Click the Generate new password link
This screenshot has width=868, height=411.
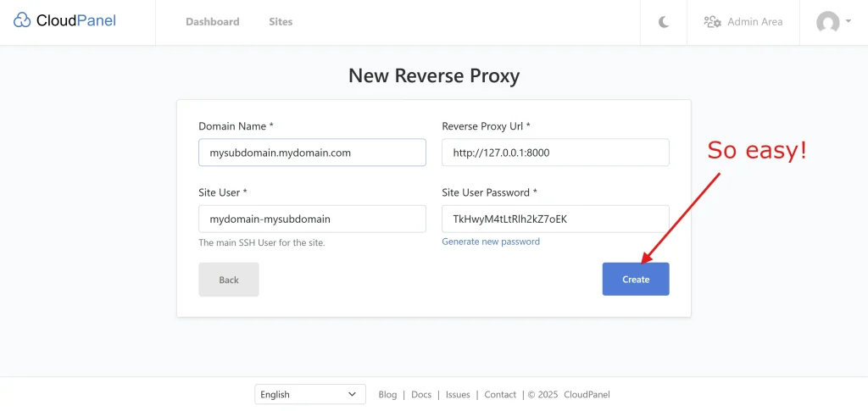point(491,242)
